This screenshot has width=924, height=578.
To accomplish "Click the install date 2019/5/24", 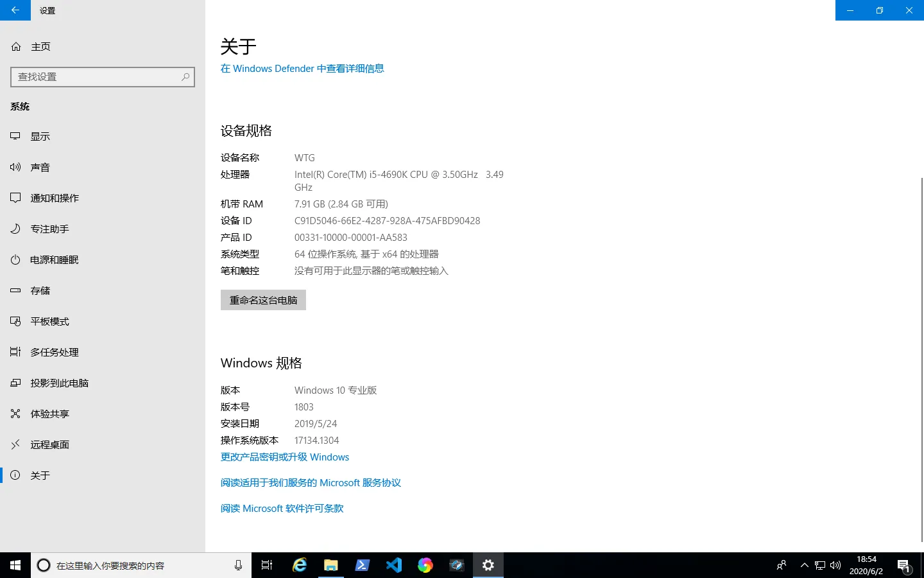I will (x=316, y=424).
